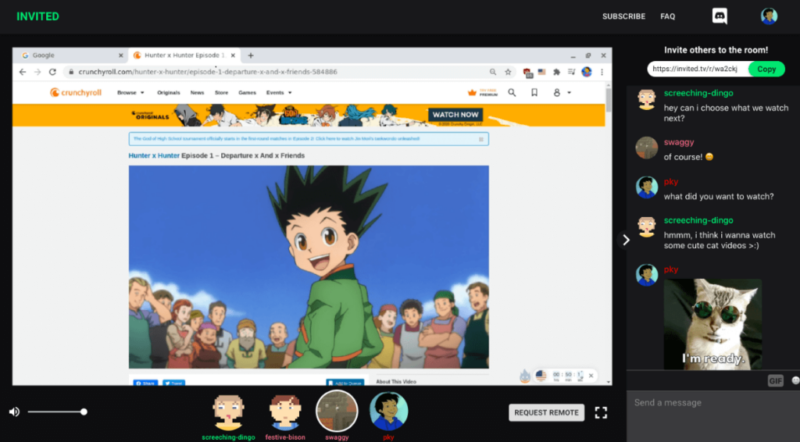Screen dimensions: 800x442
Task: Bookmark the page with the star icon
Action: [x=508, y=72]
